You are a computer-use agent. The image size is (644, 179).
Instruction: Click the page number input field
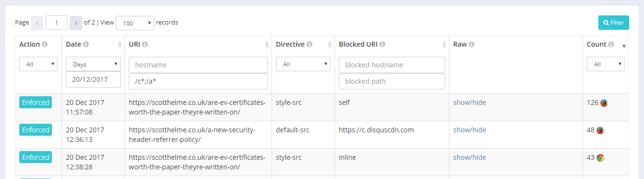coord(56,23)
